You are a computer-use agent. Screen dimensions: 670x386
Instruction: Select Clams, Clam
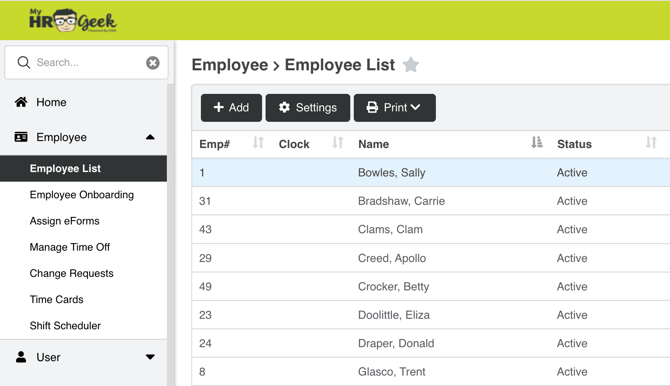[x=390, y=230]
